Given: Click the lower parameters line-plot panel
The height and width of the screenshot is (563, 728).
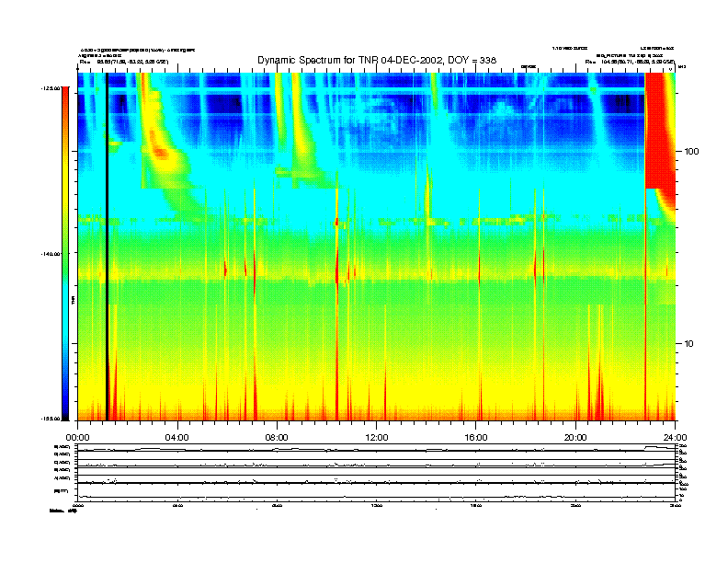Looking at the screenshot, I should tap(376, 473).
